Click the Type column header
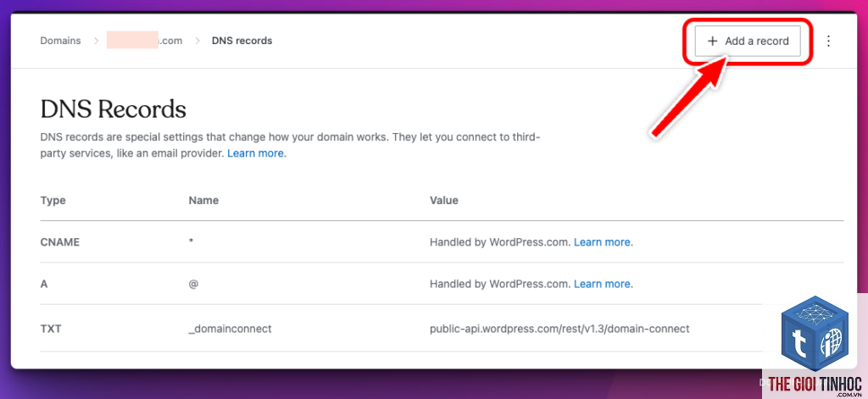Screen dimensions: 868x399 [x=53, y=200]
